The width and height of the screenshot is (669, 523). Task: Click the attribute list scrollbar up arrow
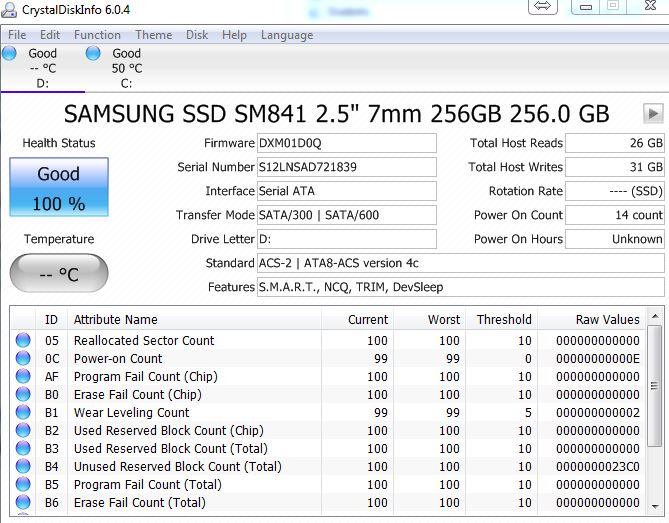point(654,316)
